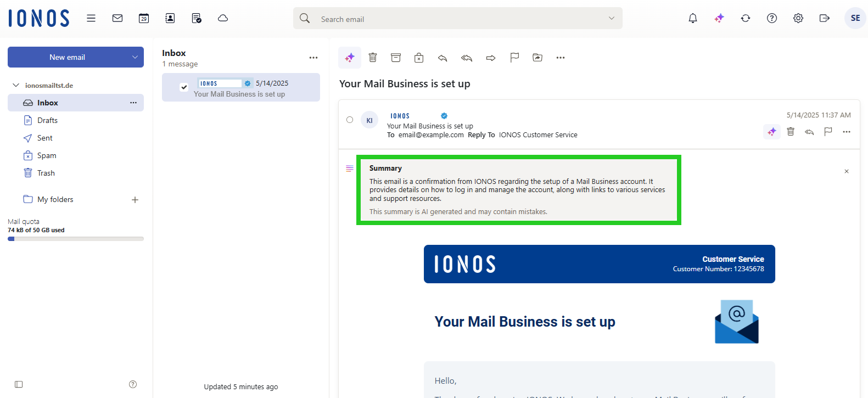Select the message radio circle beside KI avatar
868x398 pixels.
[x=350, y=120]
